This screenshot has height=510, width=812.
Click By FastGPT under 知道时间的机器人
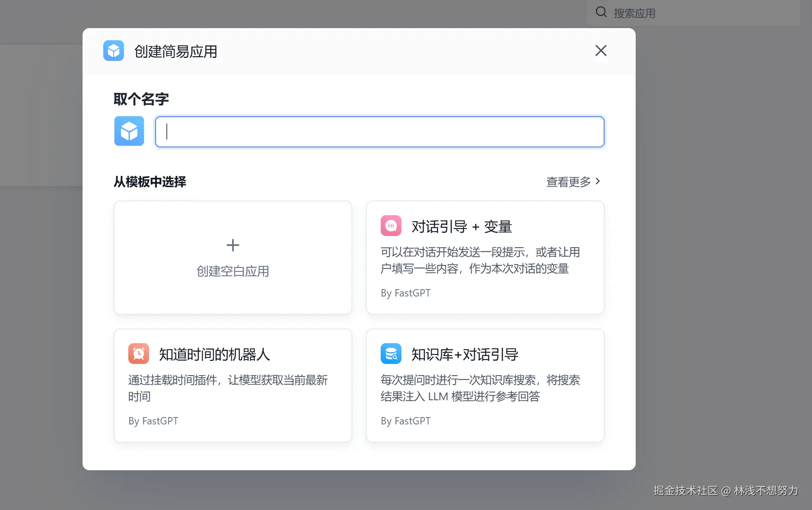tap(153, 421)
